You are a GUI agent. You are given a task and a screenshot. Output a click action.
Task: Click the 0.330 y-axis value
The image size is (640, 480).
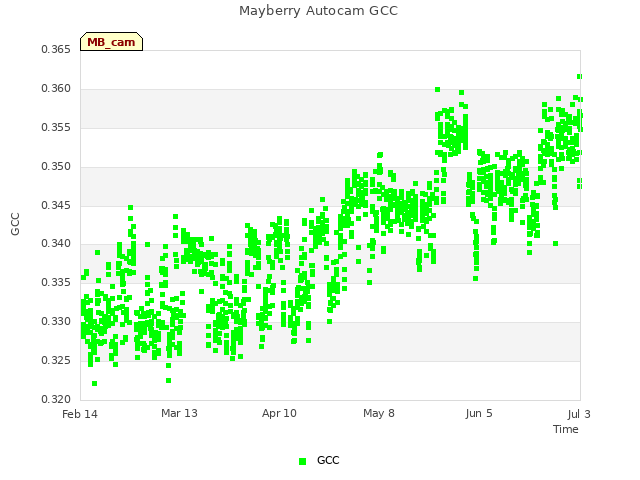click(56, 322)
